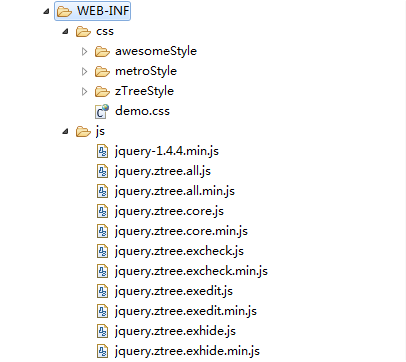Select the demo.css file name
Viewport: 406px width, 362px height.
[142, 111]
